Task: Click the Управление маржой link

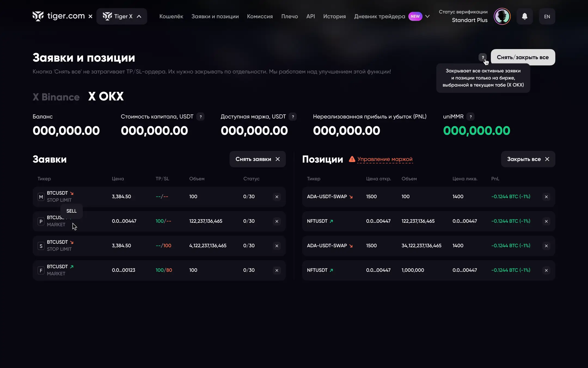Action: 385,159
